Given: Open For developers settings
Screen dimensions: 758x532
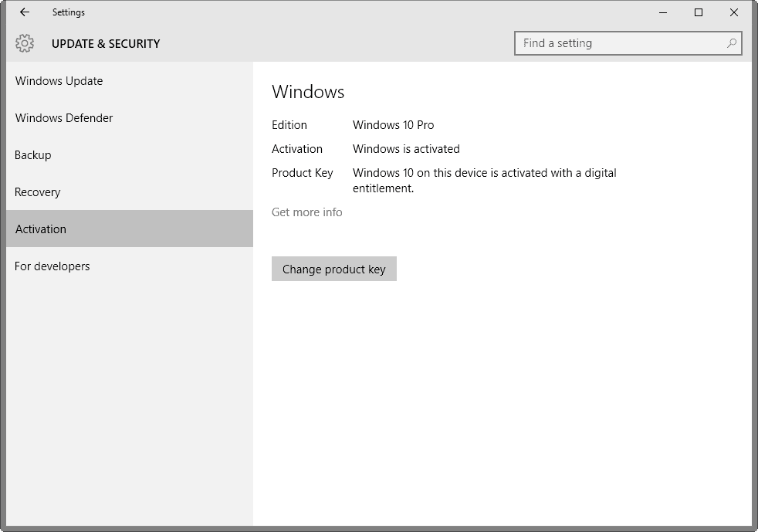Looking at the screenshot, I should [130, 266].
